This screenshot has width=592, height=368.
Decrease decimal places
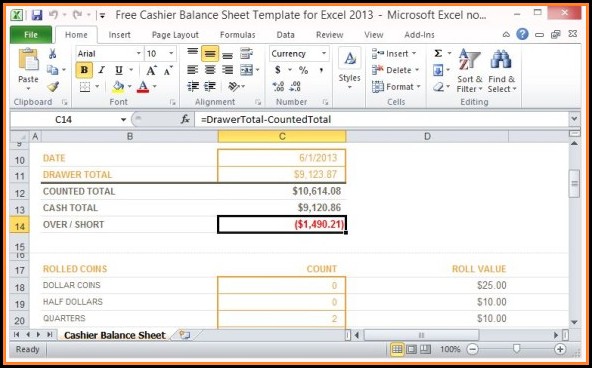(x=295, y=87)
